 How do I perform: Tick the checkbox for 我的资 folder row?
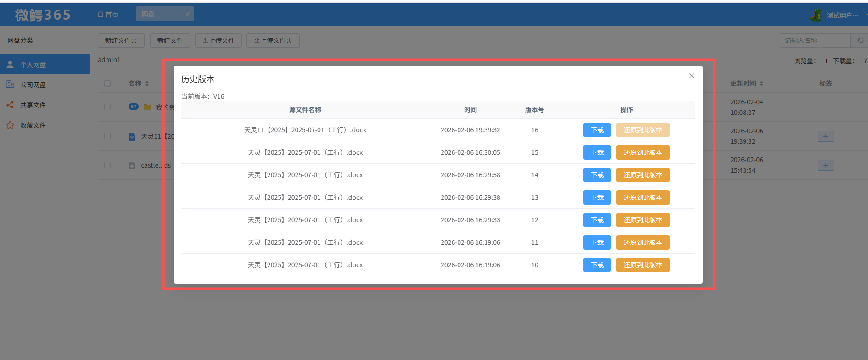(x=107, y=107)
